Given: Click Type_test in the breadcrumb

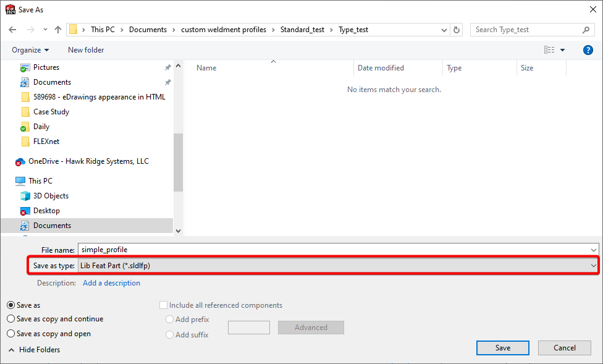Looking at the screenshot, I should pos(353,30).
